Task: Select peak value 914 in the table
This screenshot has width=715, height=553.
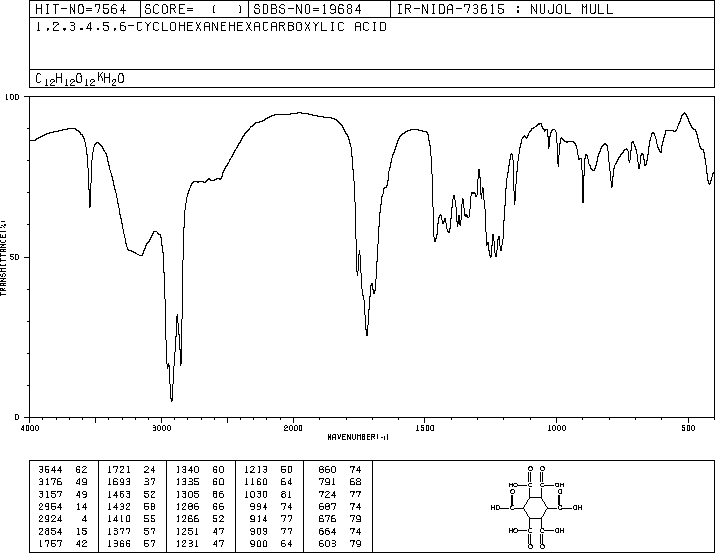Action: pyautogui.click(x=259, y=519)
